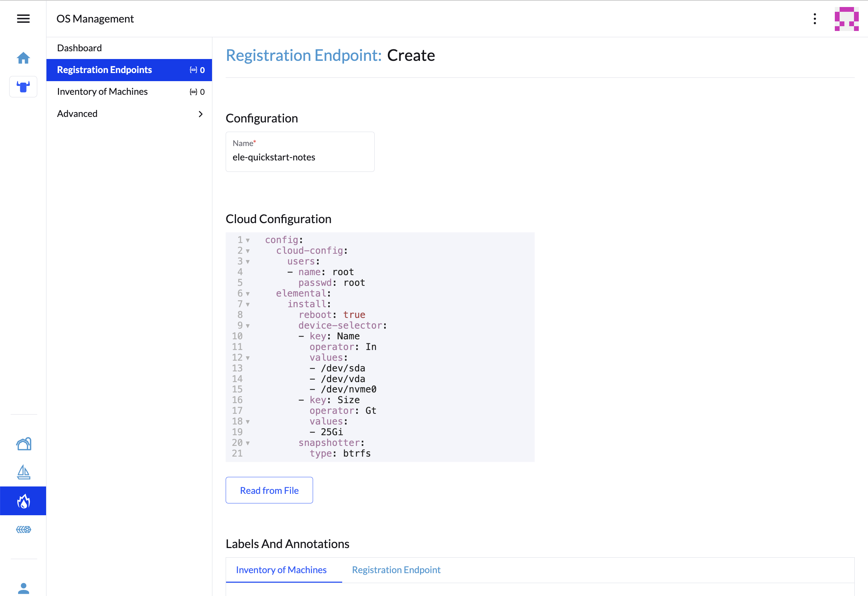
Task: Expand the Advanced menu chevron
Action: point(201,114)
